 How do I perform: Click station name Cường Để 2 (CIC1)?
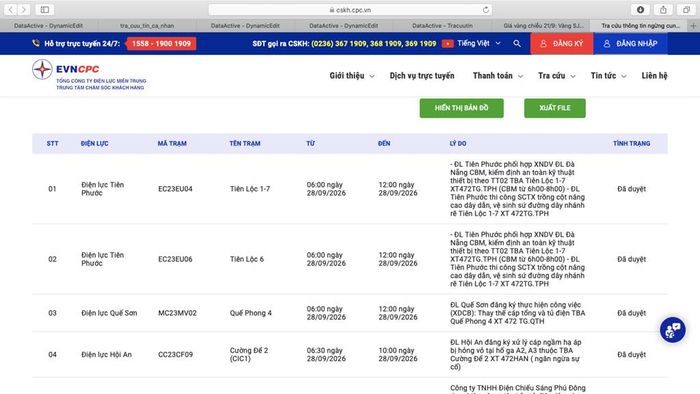coord(249,355)
